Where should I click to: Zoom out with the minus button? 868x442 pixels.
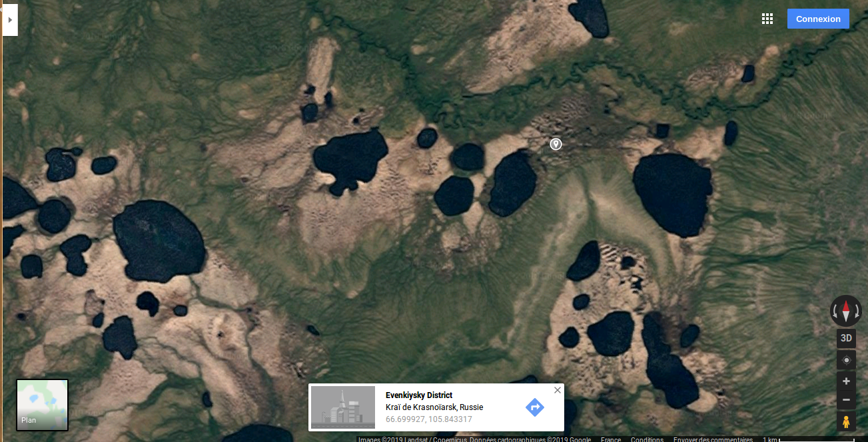click(x=846, y=400)
